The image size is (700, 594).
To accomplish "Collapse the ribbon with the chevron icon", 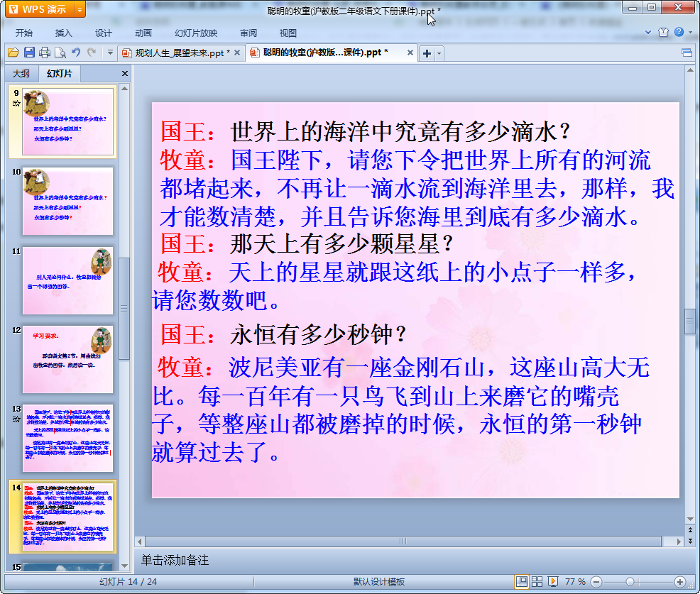I will coord(648,32).
